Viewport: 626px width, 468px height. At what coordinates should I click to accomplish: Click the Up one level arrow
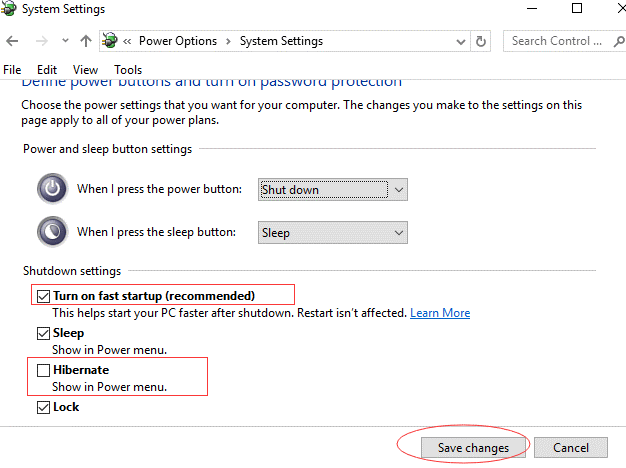point(86,42)
